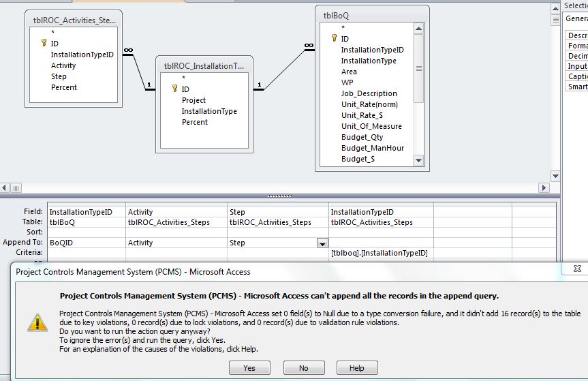
Task: Click the tblBoQ table title bar
Action: tap(372, 16)
